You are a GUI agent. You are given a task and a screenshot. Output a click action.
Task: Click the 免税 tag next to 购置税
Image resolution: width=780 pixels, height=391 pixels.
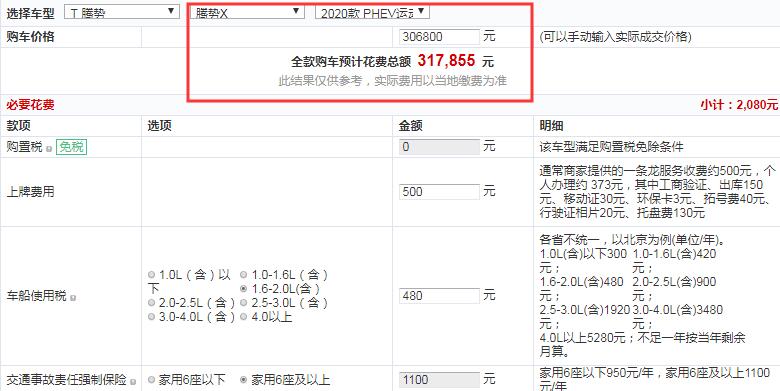71,147
